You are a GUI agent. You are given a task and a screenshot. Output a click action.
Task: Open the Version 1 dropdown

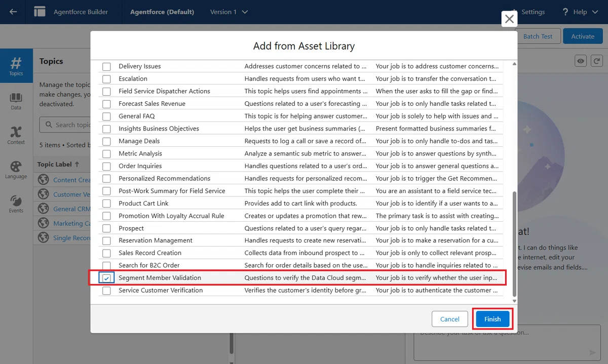tap(229, 12)
